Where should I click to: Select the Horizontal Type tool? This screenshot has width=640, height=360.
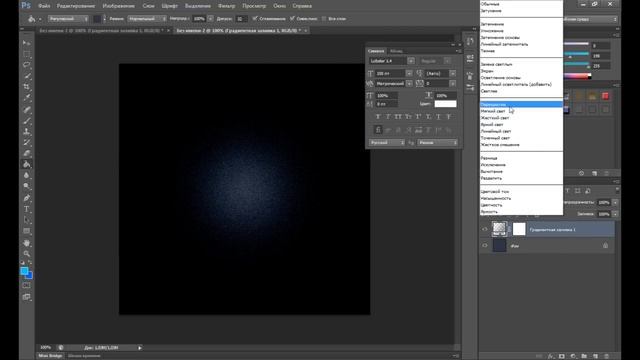point(27,209)
